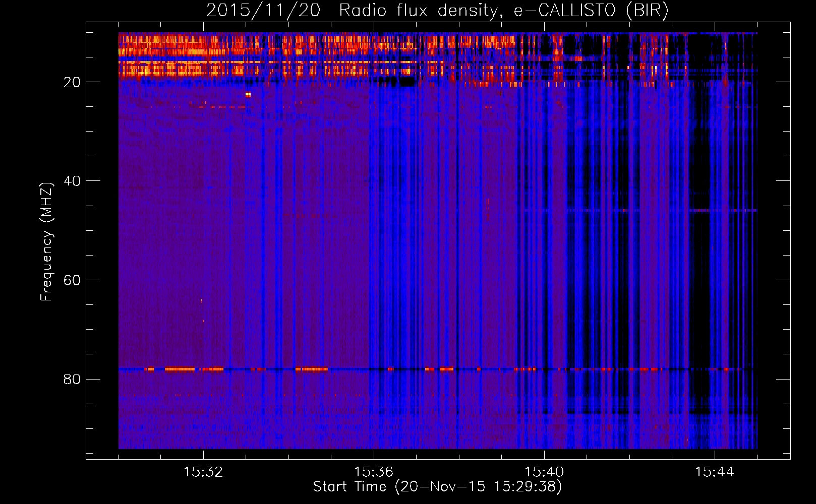Click the 80 MHz tick label
The image size is (816, 504).
72,379
